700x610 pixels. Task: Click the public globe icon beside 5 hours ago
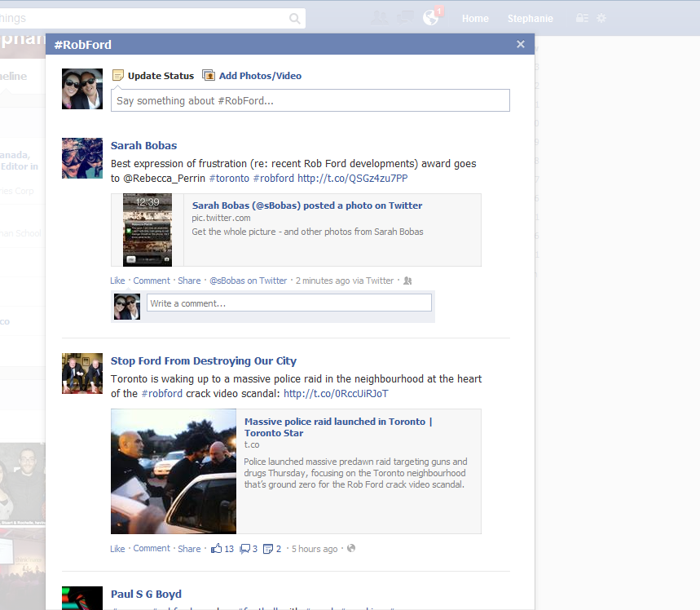(x=351, y=548)
